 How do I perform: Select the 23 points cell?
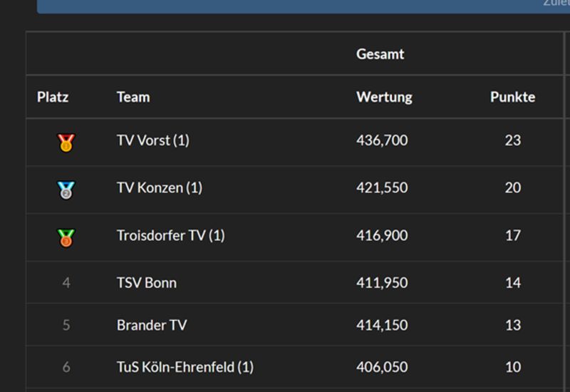512,140
